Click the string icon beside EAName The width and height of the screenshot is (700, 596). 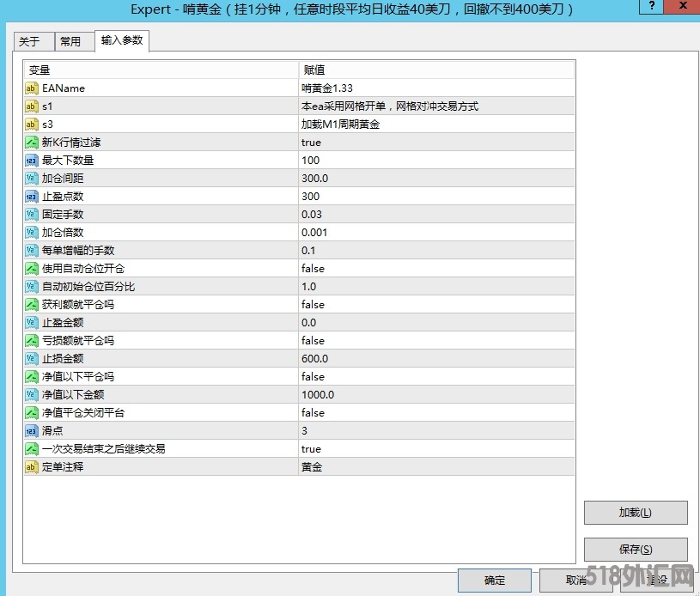[32, 88]
